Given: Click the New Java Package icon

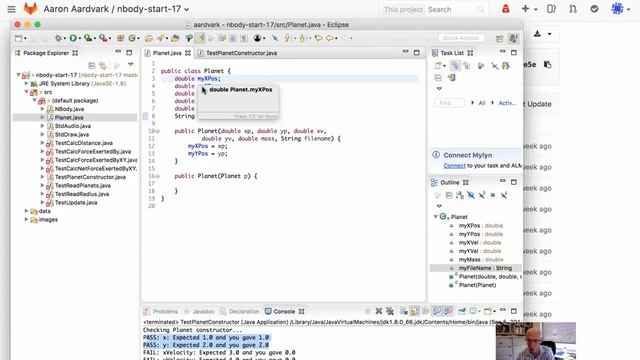Looking at the screenshot, I should (120, 38).
